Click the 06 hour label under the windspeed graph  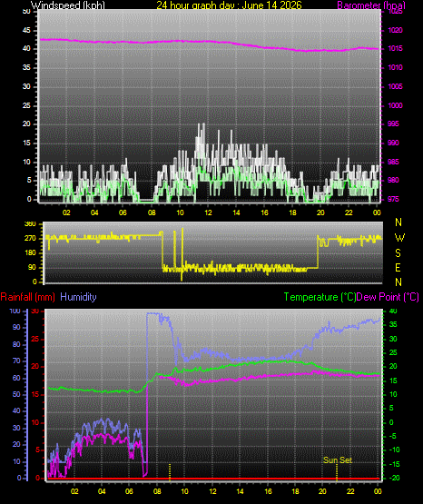click(x=123, y=212)
